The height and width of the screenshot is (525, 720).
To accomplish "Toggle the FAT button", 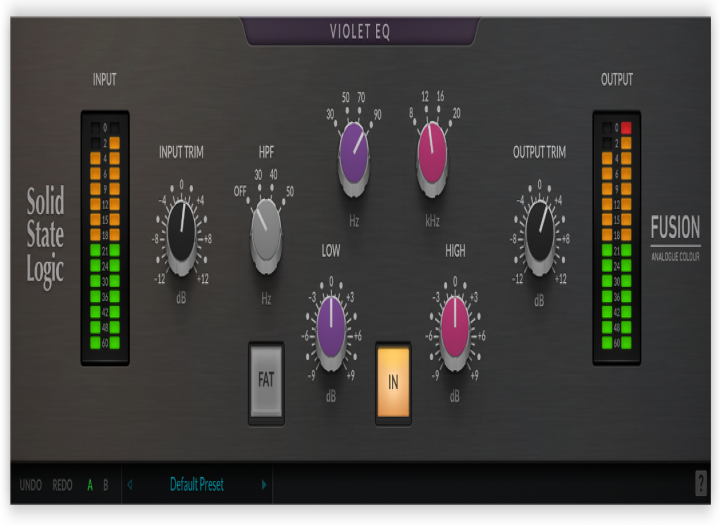I will 266,383.
